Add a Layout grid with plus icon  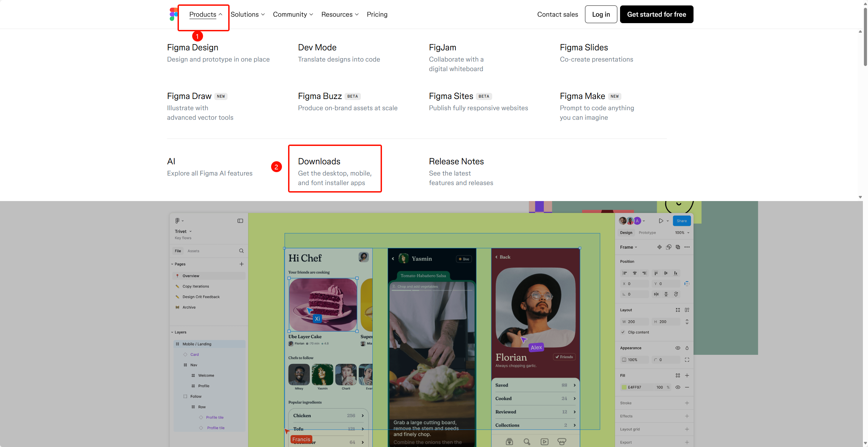[x=687, y=429]
